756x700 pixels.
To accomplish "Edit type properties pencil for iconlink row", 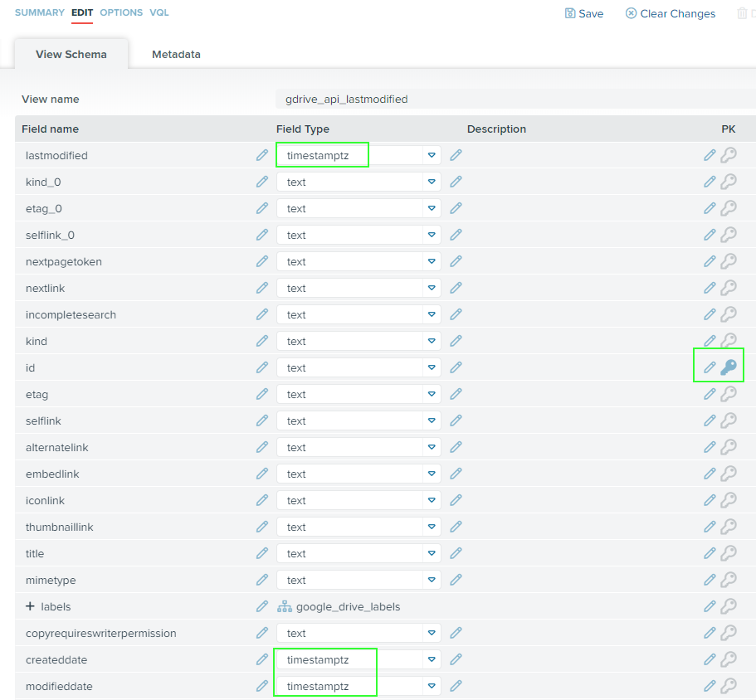I will click(456, 500).
